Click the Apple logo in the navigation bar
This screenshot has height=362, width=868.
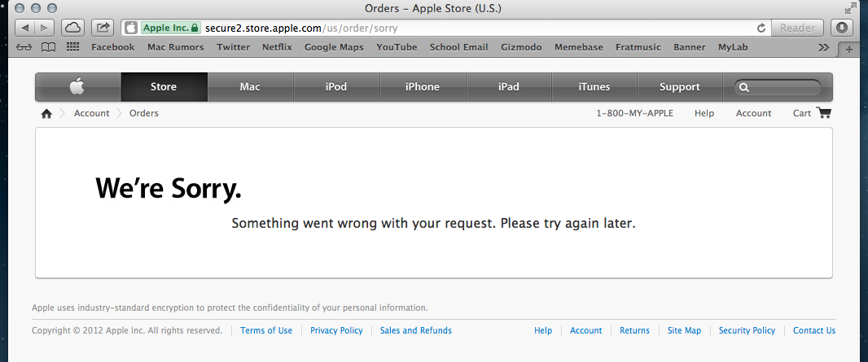[77, 87]
